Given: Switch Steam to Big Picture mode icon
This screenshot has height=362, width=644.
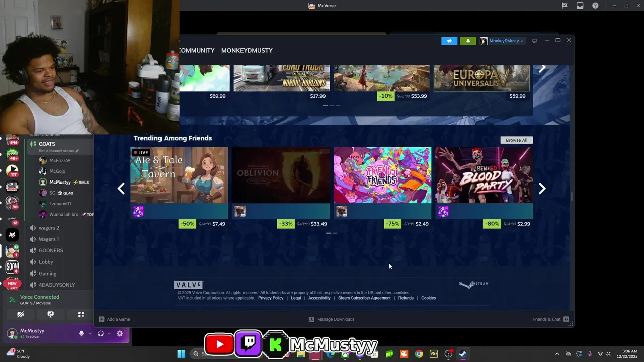Looking at the screenshot, I should click(534, 41).
